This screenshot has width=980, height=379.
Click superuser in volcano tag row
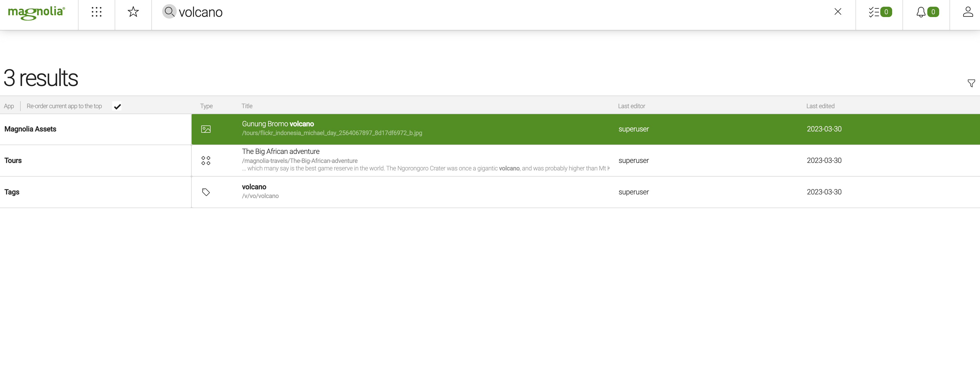pyautogui.click(x=633, y=192)
